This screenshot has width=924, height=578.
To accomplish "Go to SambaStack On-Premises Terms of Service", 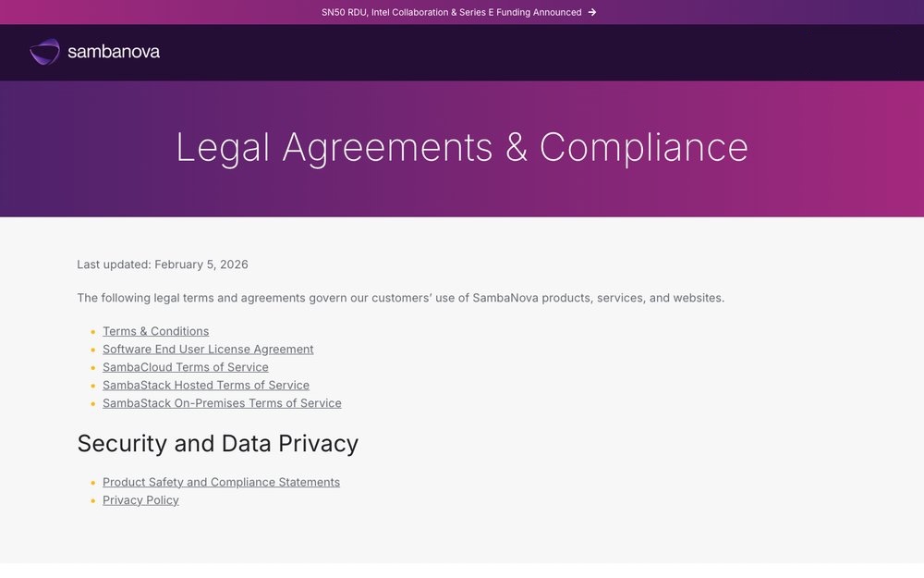I will coord(222,403).
